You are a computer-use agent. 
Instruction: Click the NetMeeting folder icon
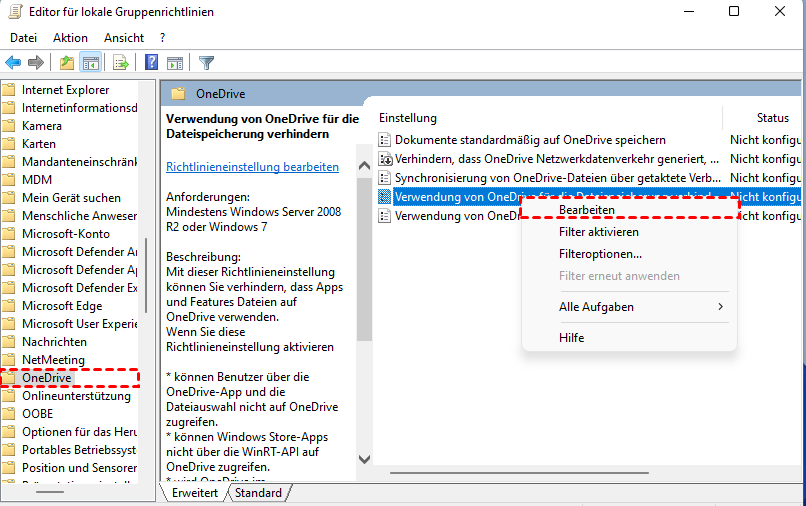pyautogui.click(x=9, y=360)
